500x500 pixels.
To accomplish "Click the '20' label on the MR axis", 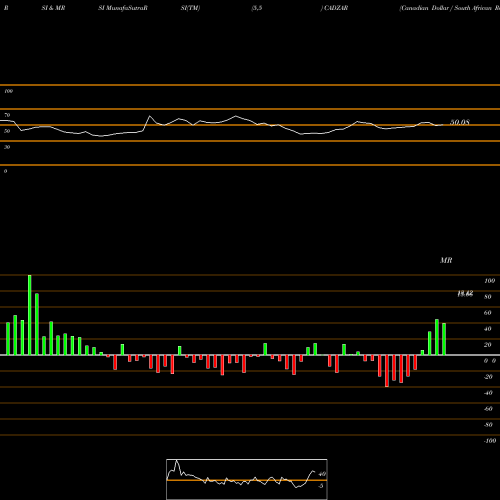I will click(487, 345).
